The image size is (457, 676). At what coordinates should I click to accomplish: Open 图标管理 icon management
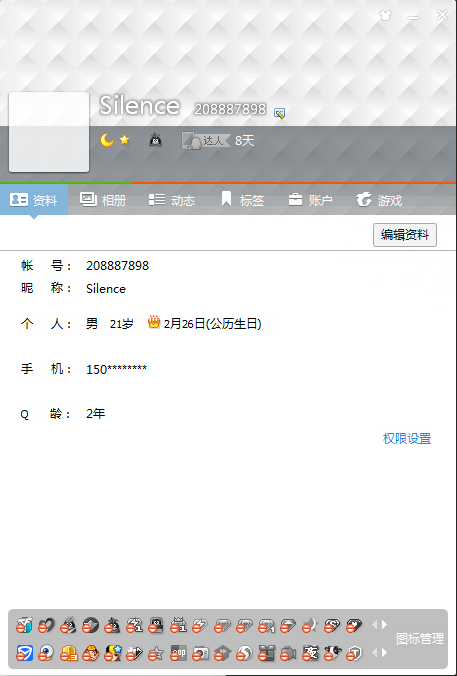[420, 638]
